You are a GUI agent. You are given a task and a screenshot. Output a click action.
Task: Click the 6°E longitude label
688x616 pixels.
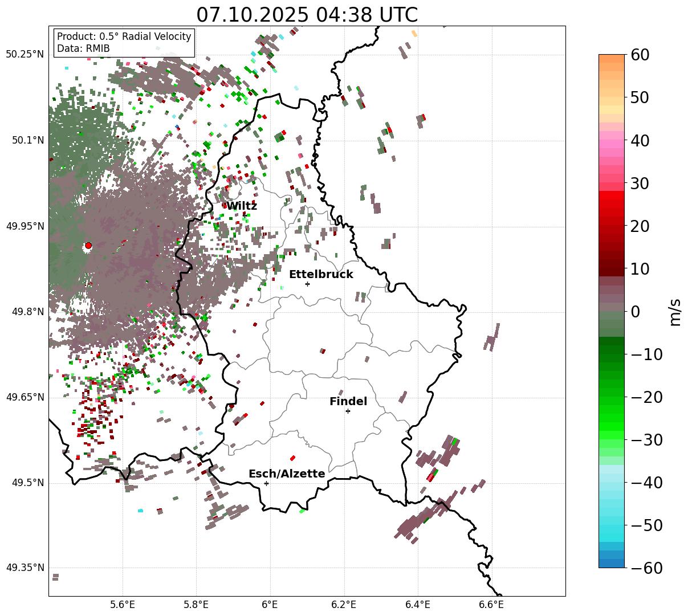[270, 605]
